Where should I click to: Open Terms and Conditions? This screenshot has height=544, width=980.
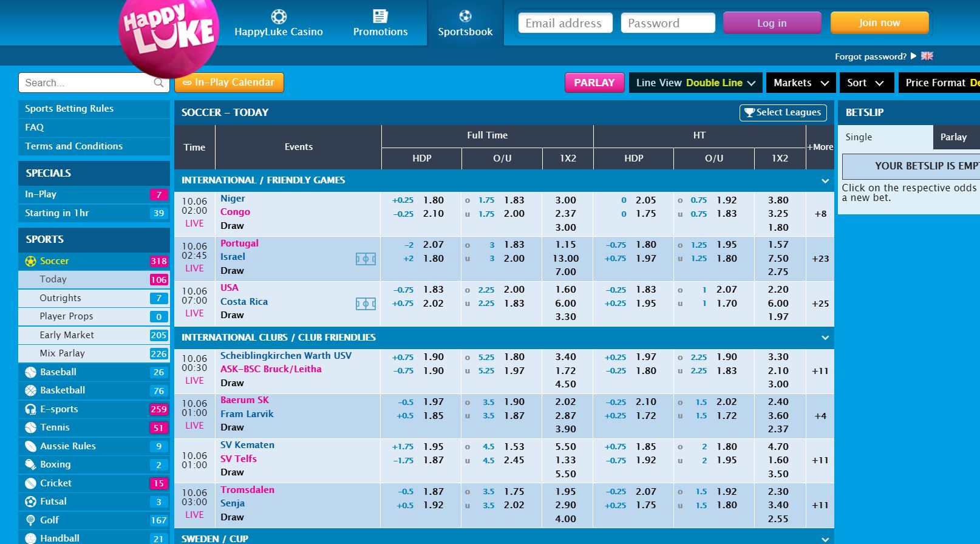pyautogui.click(x=94, y=146)
